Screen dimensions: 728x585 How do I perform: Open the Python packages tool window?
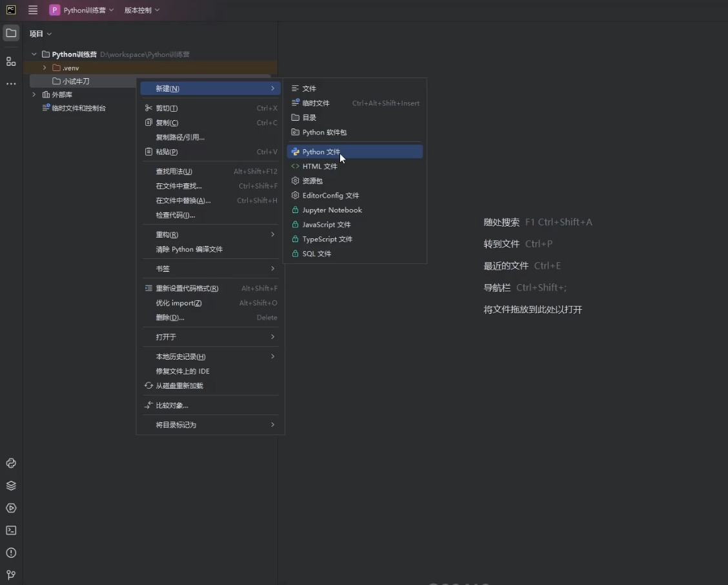[10, 463]
